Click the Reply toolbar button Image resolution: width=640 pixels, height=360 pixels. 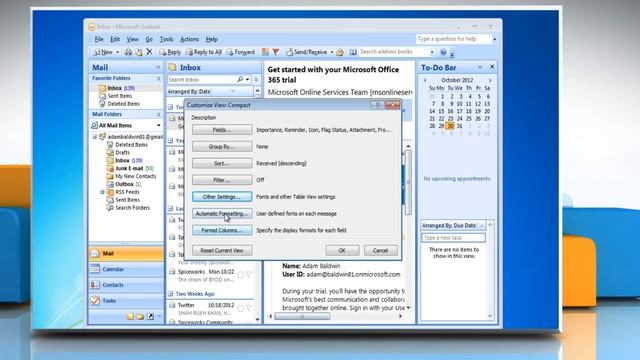point(170,52)
